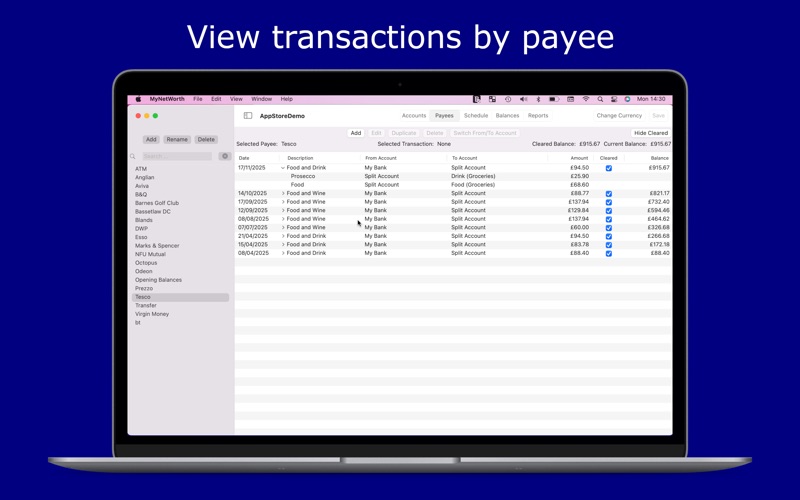This screenshot has width=800, height=500.
Task: Click the Mon 14:30 clock
Action: tap(651, 99)
